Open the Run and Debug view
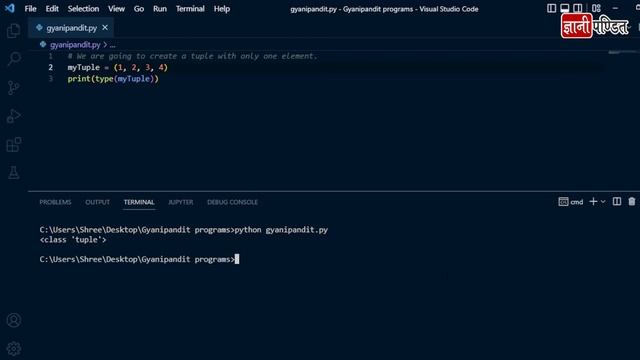Screen dimensions: 640x360 (13, 116)
